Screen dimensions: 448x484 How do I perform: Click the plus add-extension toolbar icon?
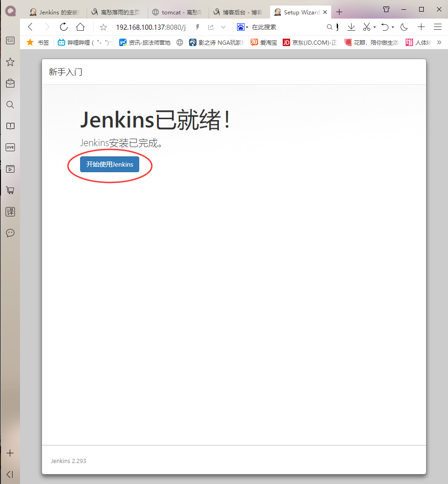pyautogui.click(x=421, y=27)
